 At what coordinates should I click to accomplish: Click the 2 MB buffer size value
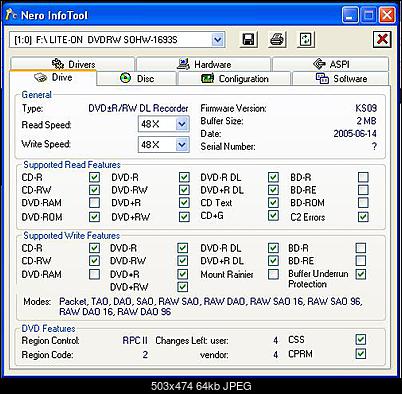click(x=367, y=121)
